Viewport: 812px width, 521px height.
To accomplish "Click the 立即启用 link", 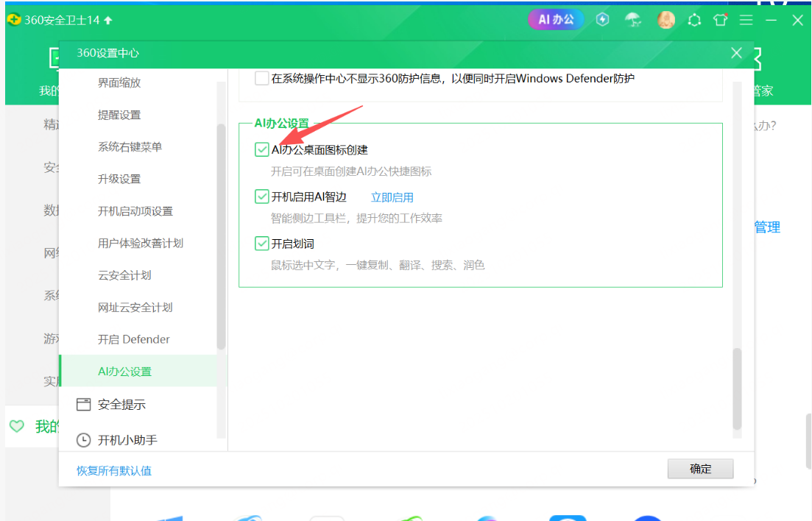I will tap(392, 197).
